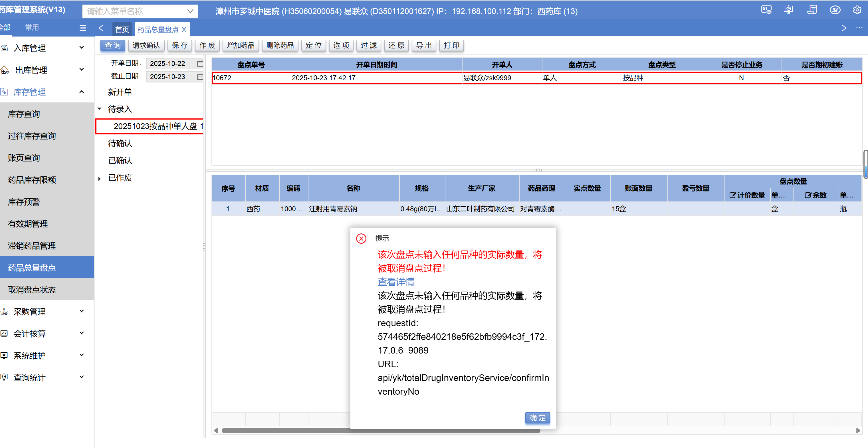The height and width of the screenshot is (448, 868).
Task: Switch to the 首页 tab
Action: point(122,29)
